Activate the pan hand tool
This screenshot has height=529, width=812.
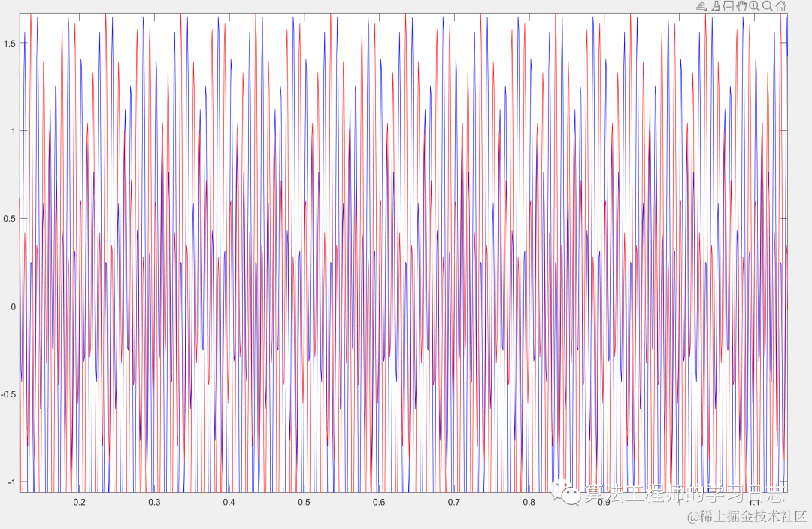click(741, 6)
